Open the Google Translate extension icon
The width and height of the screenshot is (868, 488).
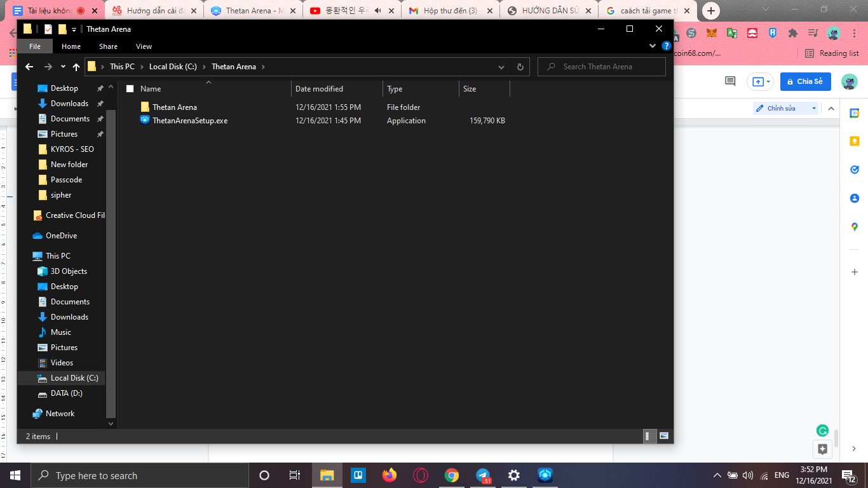click(x=732, y=33)
